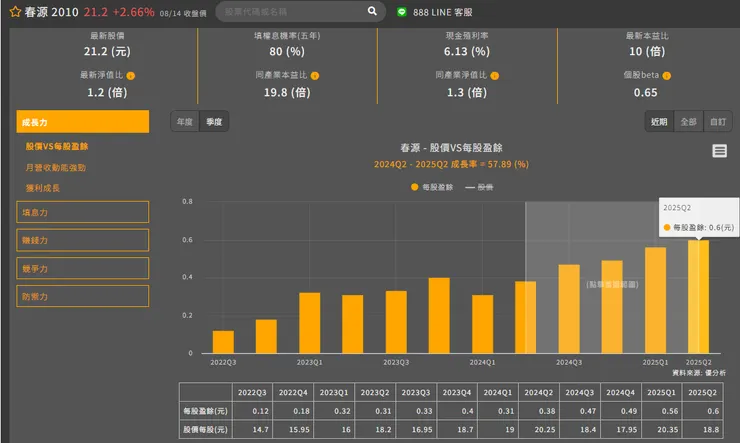The width and height of the screenshot is (740, 443).
Task: Star 春源 2010 as a favorite
Action: [15, 12]
